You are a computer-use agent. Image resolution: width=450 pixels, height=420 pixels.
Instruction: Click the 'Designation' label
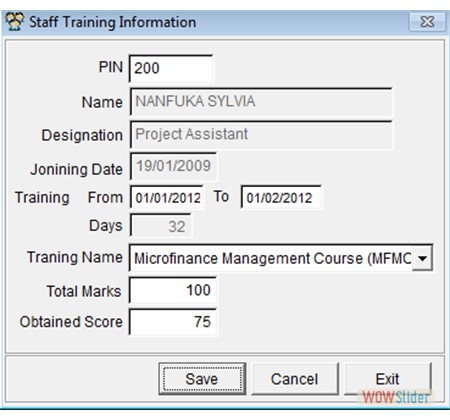pos(82,135)
